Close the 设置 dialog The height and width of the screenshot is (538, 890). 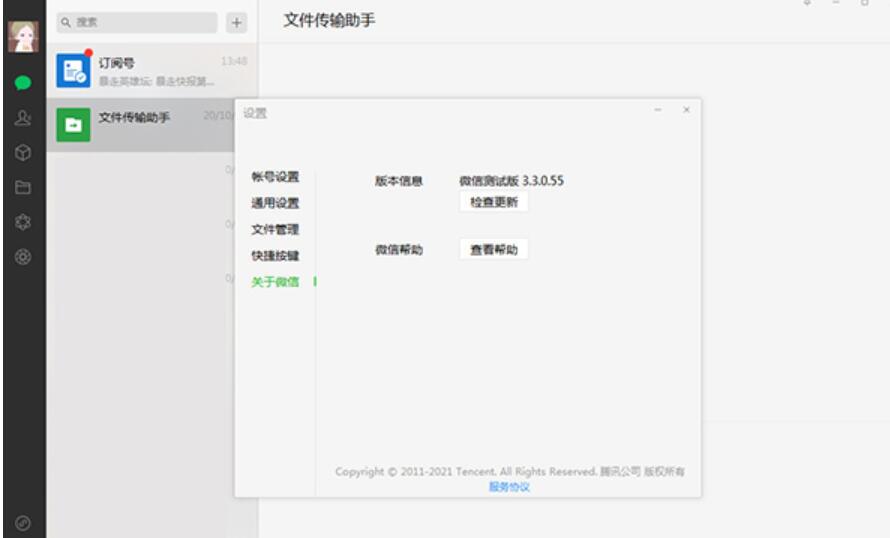point(686,110)
